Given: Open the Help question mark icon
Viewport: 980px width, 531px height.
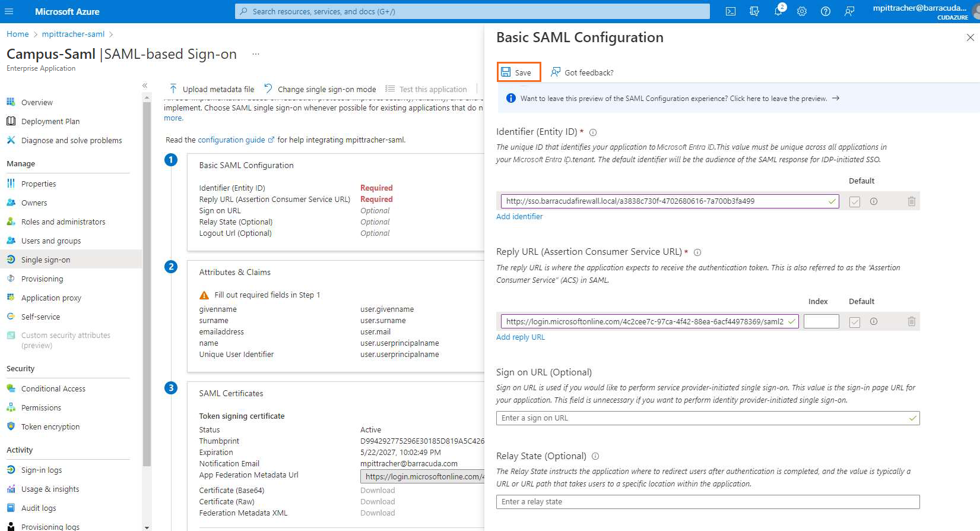Looking at the screenshot, I should [x=826, y=11].
